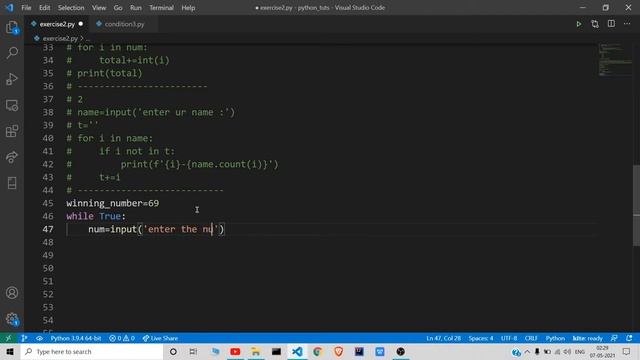This screenshot has height=360, width=640.
Task: Open Task View in taskbar
Action: pos(193,351)
